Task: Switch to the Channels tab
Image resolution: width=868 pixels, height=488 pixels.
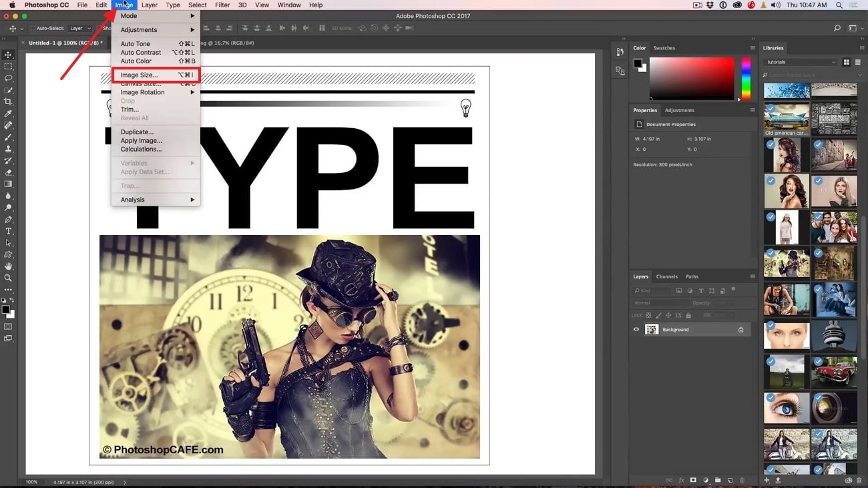Action: click(x=666, y=276)
